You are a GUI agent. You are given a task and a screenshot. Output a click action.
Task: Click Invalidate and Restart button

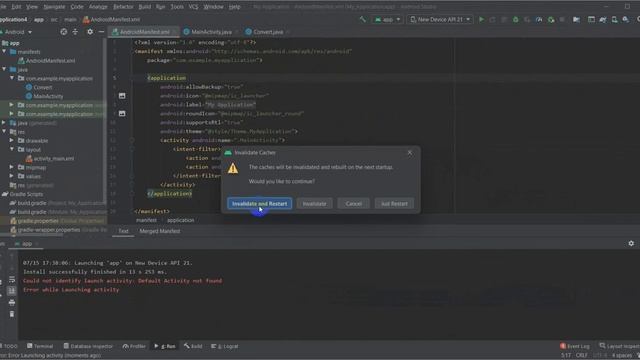pyautogui.click(x=260, y=204)
